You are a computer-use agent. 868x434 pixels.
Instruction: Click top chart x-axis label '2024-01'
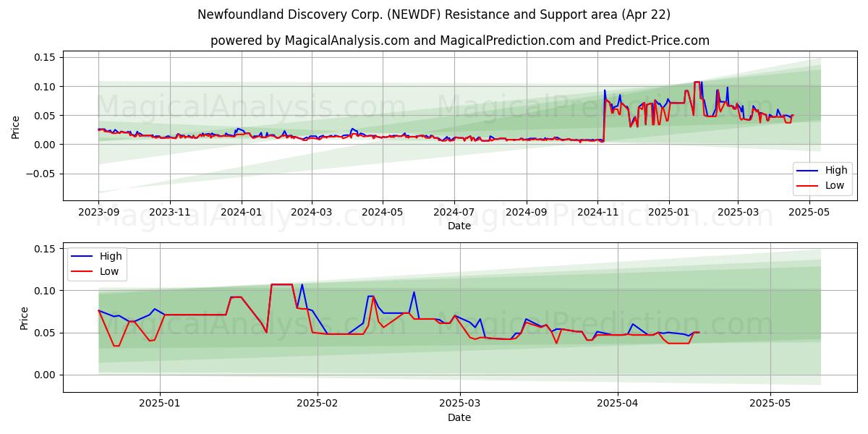[x=241, y=213]
